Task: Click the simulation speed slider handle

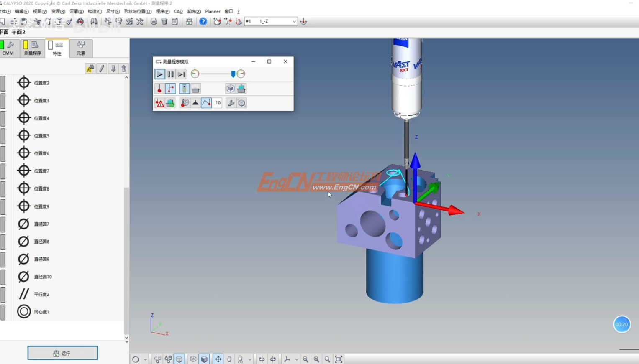Action: [x=233, y=74]
